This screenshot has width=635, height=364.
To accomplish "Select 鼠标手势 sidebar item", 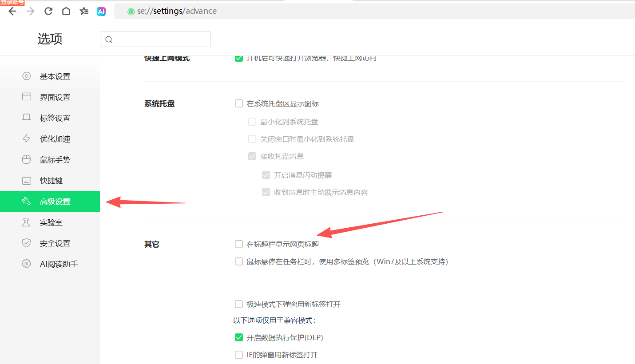I will point(55,160).
